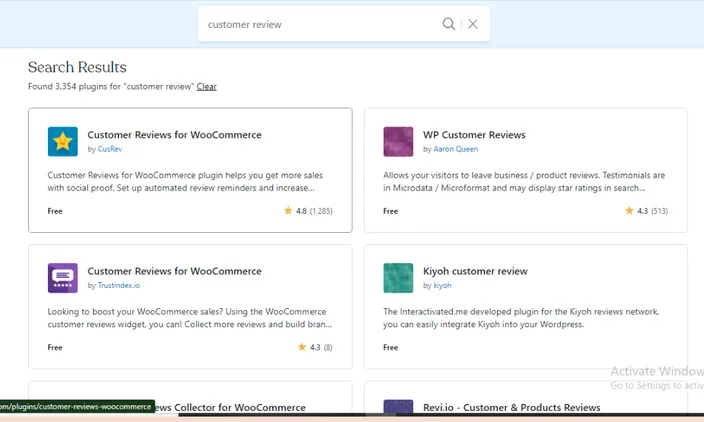Open Revi.io - Customer & Products Reviews title
This screenshot has width=704, height=422.
click(x=511, y=407)
